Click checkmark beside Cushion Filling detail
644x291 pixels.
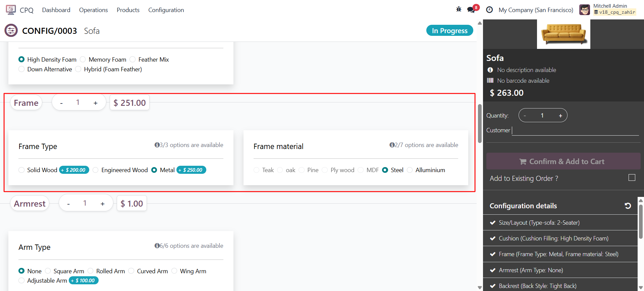click(x=493, y=238)
